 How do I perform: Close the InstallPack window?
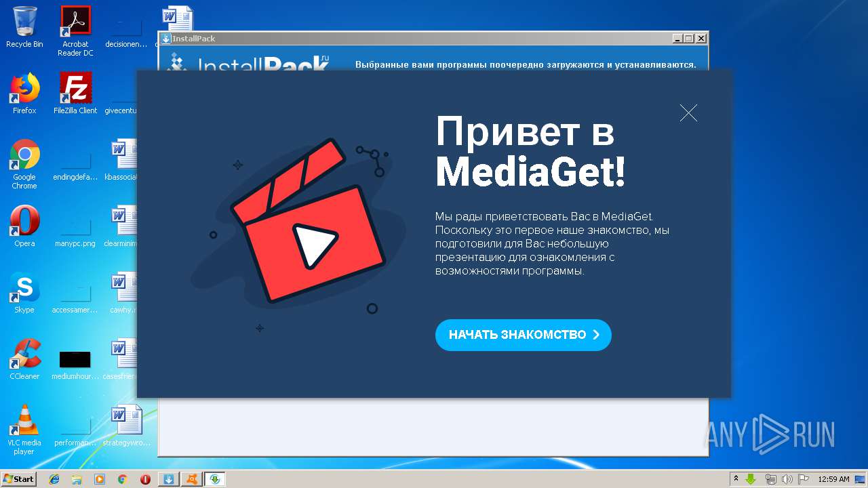tap(701, 39)
